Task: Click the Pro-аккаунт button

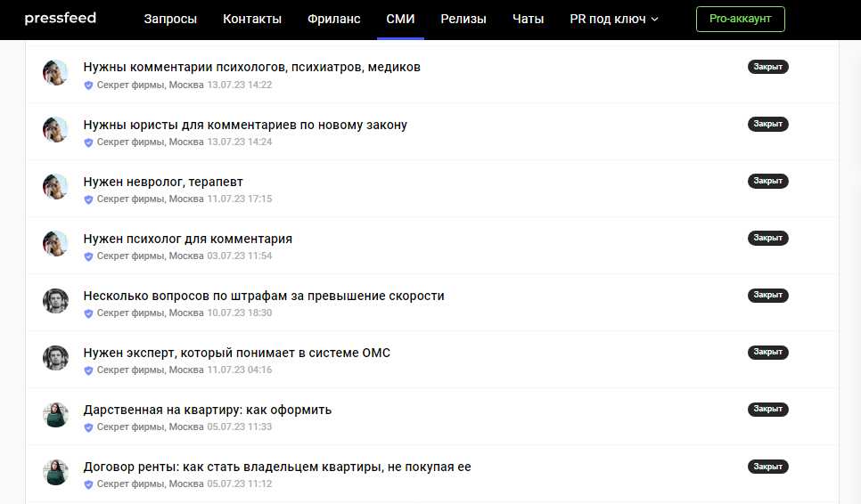Action: pyautogui.click(x=740, y=20)
